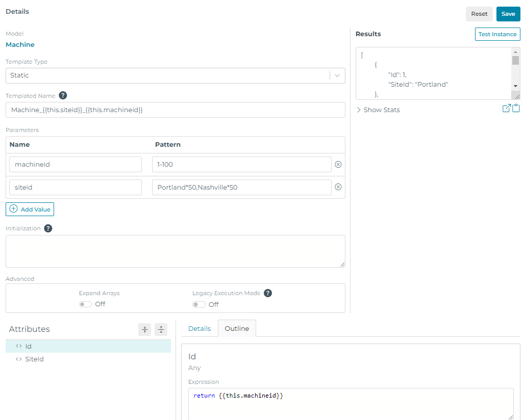Image resolution: width=524 pixels, height=420 pixels.
Task: Click the Portland*50,Nashville*50 pattern field
Action: click(x=242, y=187)
